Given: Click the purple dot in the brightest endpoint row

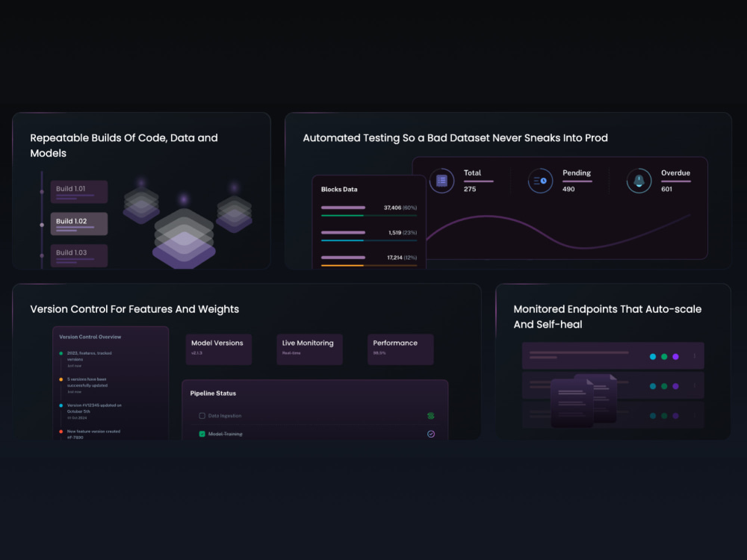Looking at the screenshot, I should pos(675,357).
